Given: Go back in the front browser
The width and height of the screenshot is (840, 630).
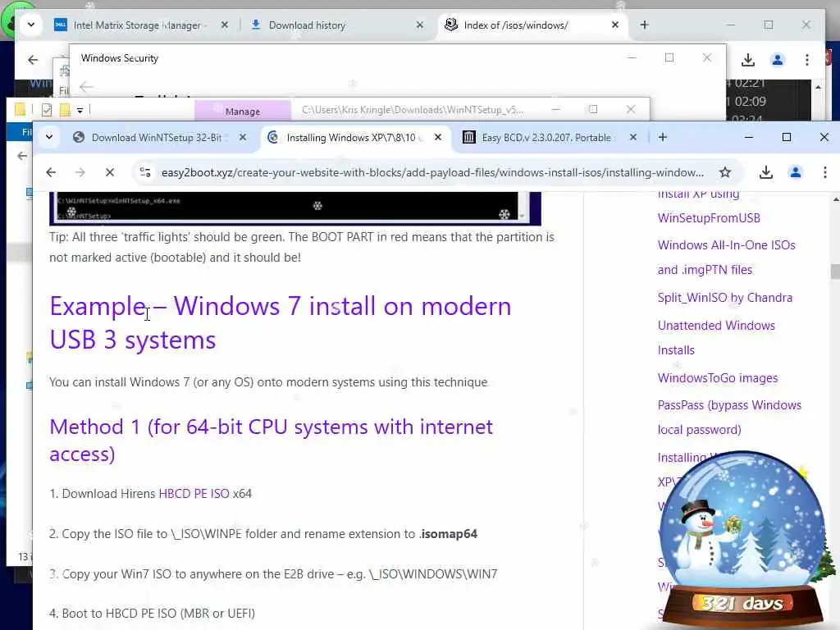Looking at the screenshot, I should 51,172.
